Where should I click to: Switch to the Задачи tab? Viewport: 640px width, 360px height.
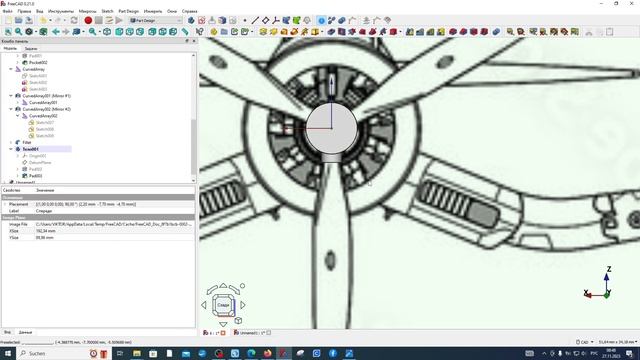[31, 49]
